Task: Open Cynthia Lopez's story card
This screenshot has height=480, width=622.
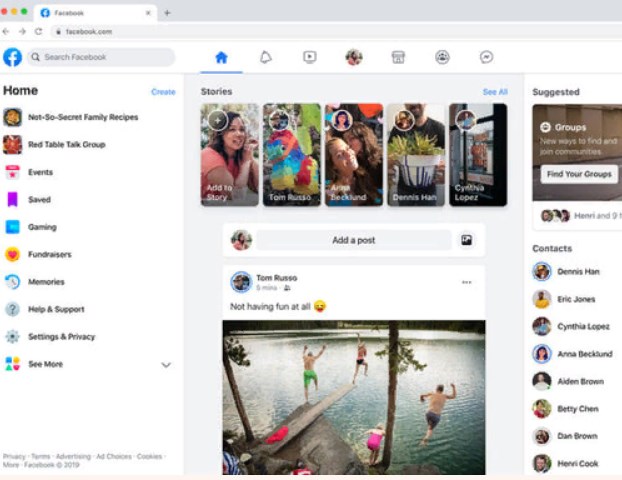Action: [x=478, y=155]
